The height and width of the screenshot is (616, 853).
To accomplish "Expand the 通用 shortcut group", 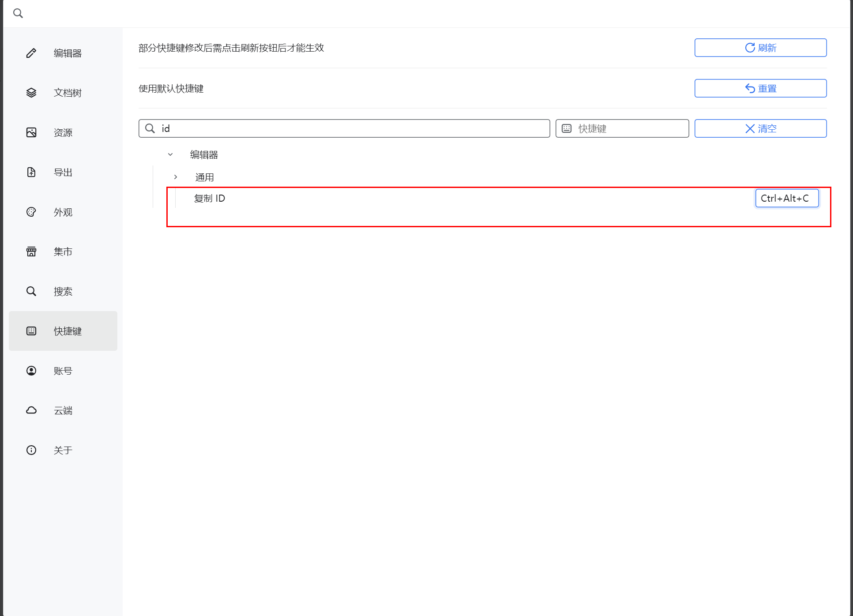I will [x=176, y=177].
